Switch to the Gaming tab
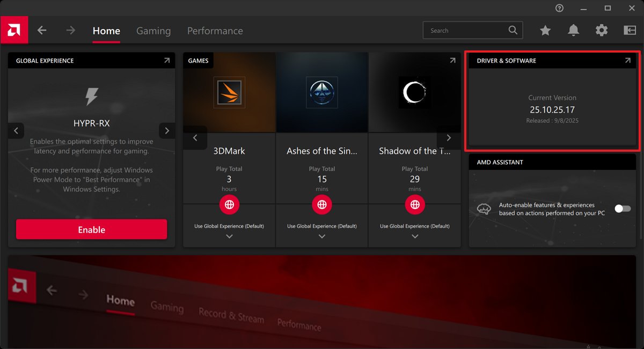644x349 pixels. (x=153, y=31)
